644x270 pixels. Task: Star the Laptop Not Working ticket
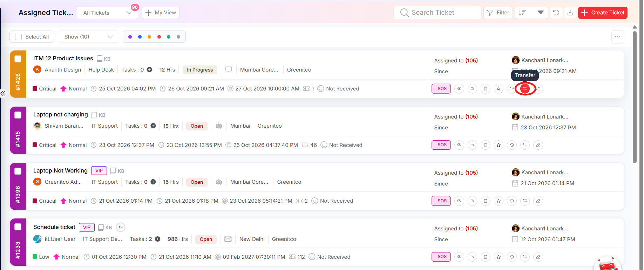499,201
